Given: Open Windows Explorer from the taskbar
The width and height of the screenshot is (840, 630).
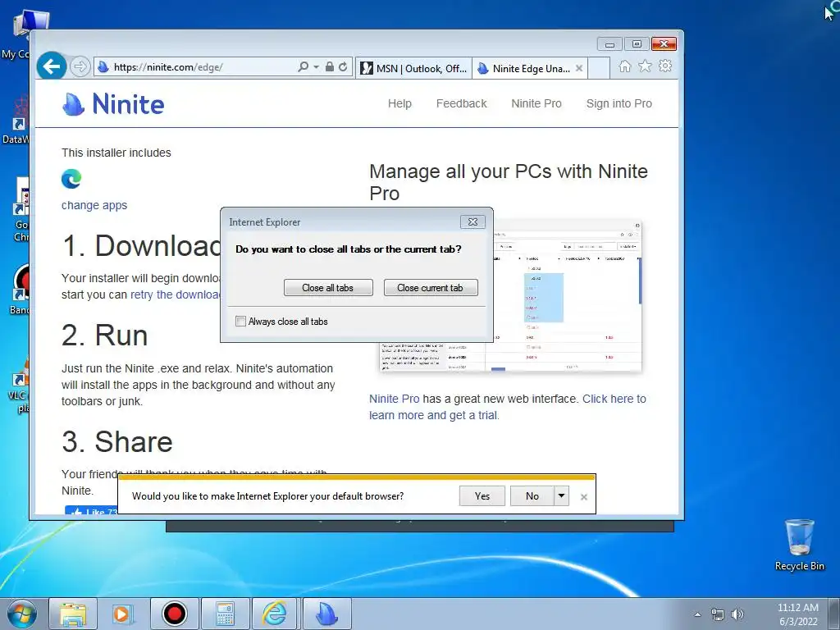Looking at the screenshot, I should (73, 614).
